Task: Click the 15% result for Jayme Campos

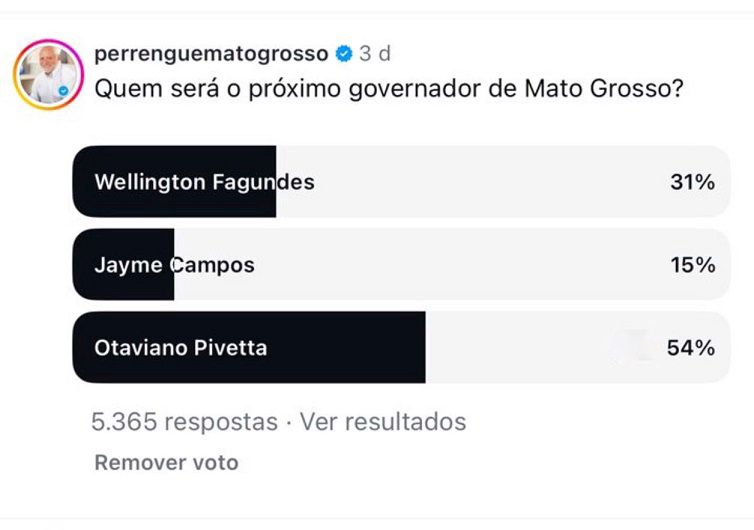Action: tap(692, 265)
